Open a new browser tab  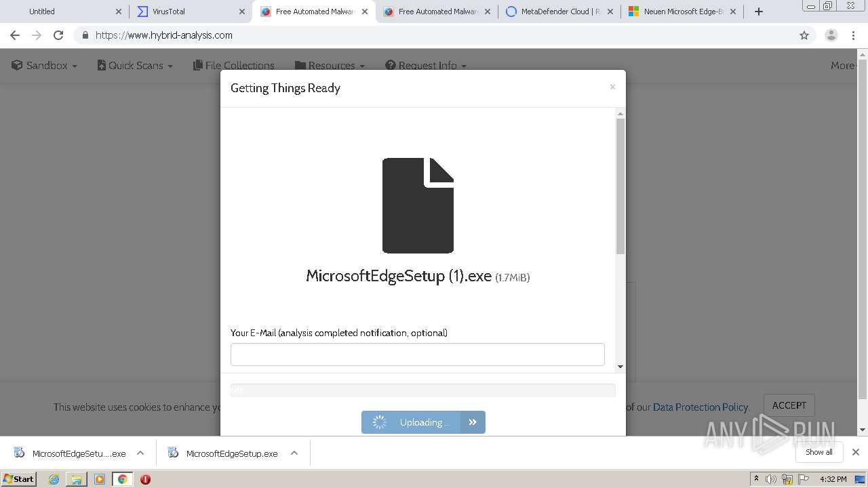pyautogui.click(x=759, y=12)
